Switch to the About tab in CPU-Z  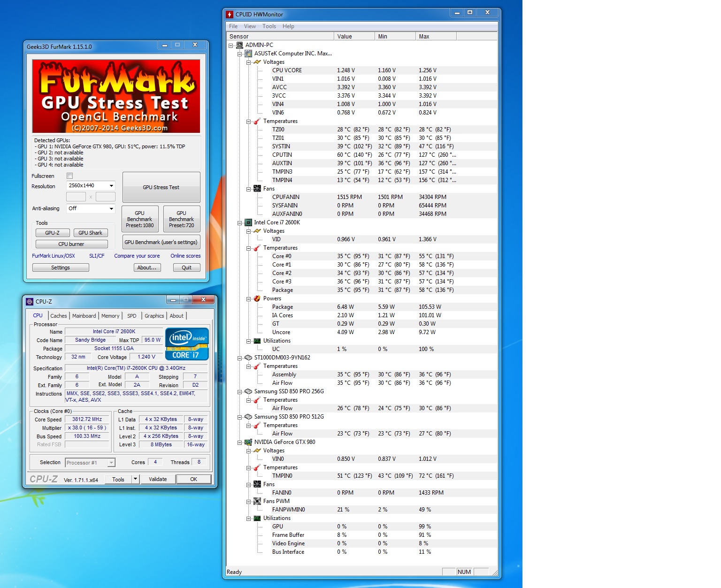click(176, 316)
